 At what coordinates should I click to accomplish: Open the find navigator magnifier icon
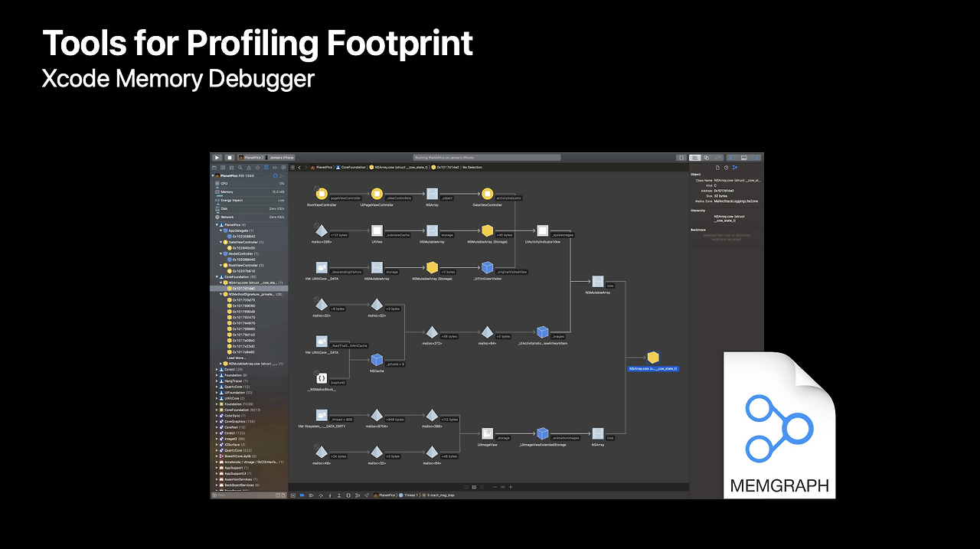pos(240,167)
